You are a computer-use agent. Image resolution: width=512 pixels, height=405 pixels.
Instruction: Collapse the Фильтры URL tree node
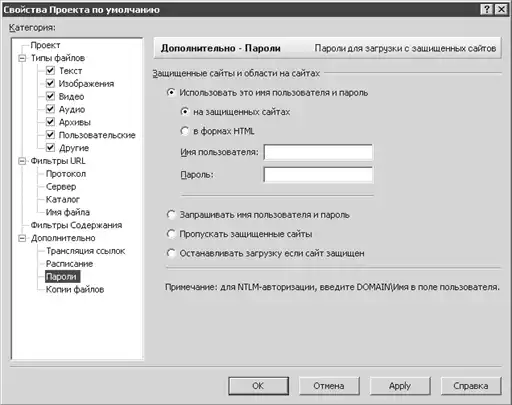click(x=22, y=161)
